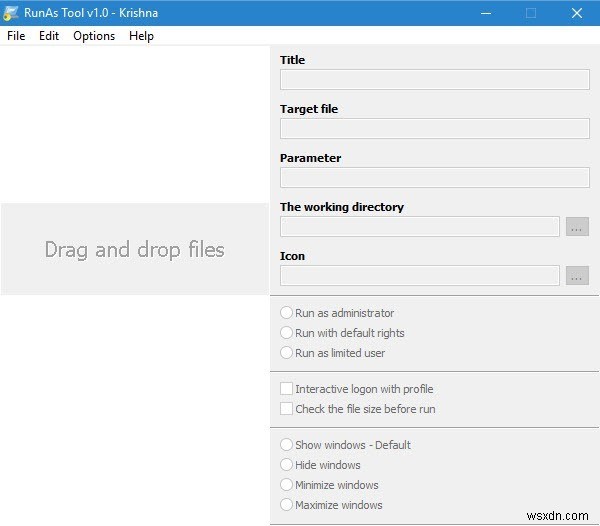The width and height of the screenshot is (600, 526).
Task: Click the Target file input field
Action: point(434,129)
